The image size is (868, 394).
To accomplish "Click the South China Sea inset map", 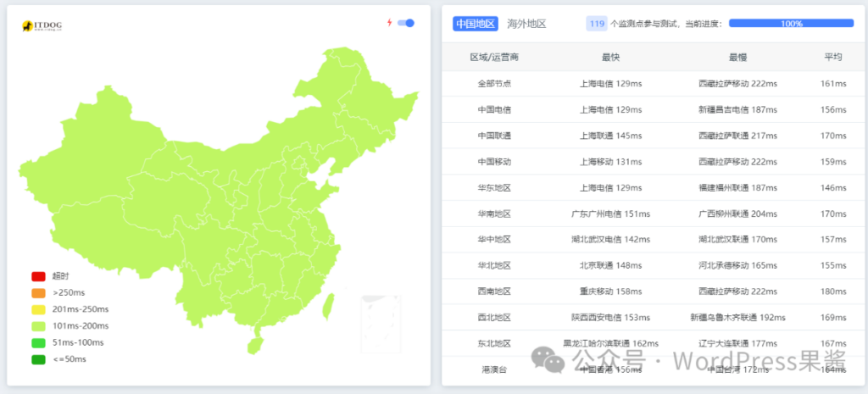I will (x=381, y=324).
